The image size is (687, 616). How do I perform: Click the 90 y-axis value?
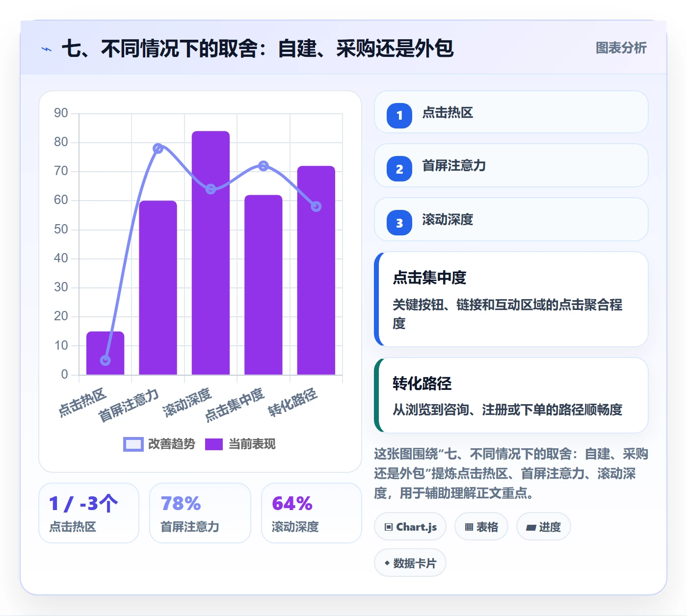click(x=61, y=113)
